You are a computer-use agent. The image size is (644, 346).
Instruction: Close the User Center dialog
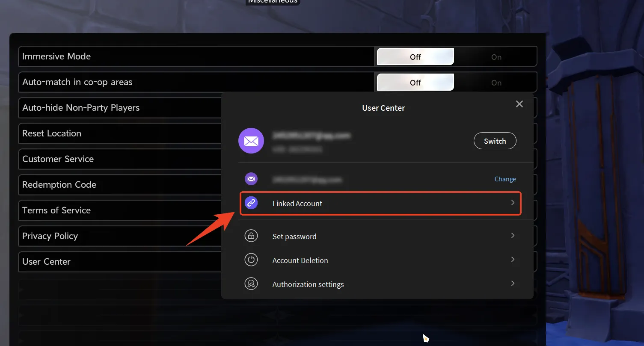[519, 104]
